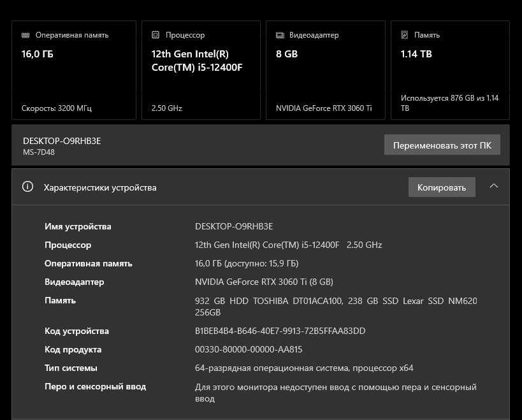The height and width of the screenshot is (420, 522).
Task: Click the Используется 876 GB из 1.14 TB text
Action: click(449, 103)
